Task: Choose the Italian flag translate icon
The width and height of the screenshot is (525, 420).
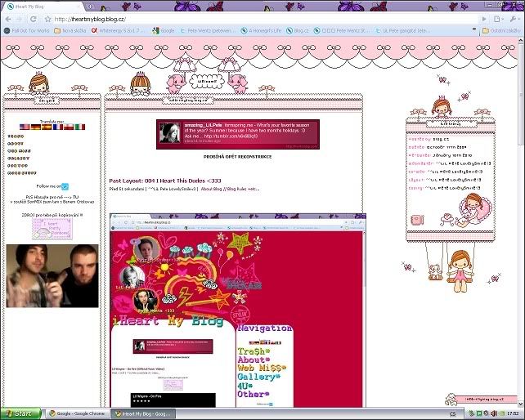Action: [79, 127]
